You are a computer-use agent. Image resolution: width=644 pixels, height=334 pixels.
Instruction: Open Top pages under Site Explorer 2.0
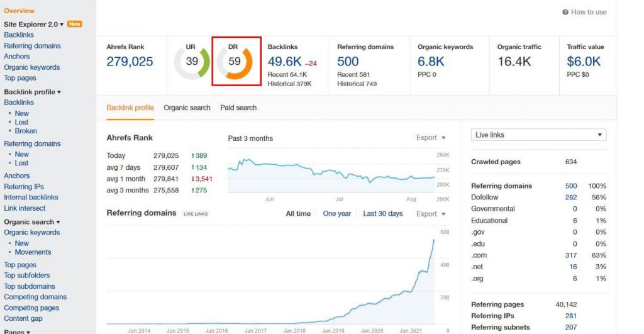click(x=20, y=78)
